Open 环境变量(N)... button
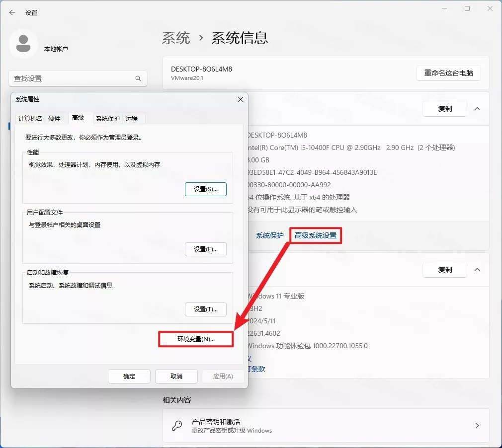The image size is (502, 448). (x=196, y=339)
